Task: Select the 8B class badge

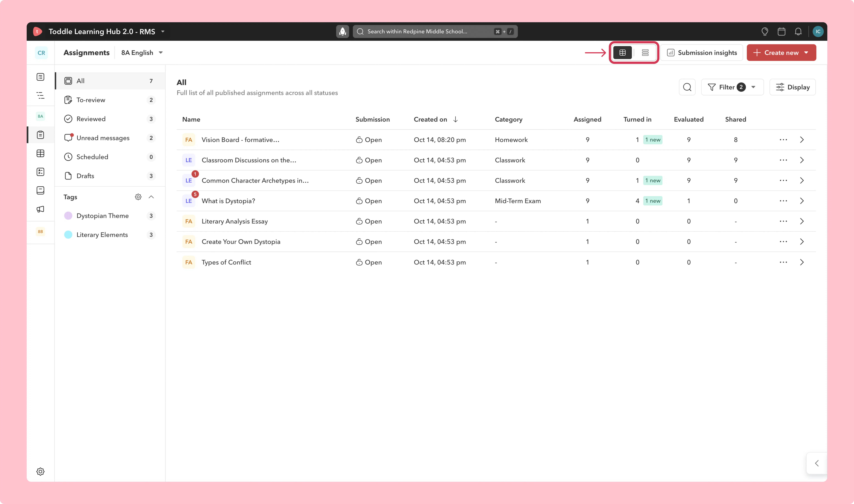Action: click(x=40, y=232)
